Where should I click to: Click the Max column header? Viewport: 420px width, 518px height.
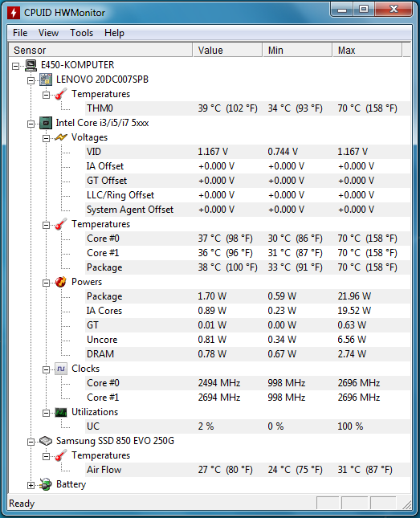[367, 51]
